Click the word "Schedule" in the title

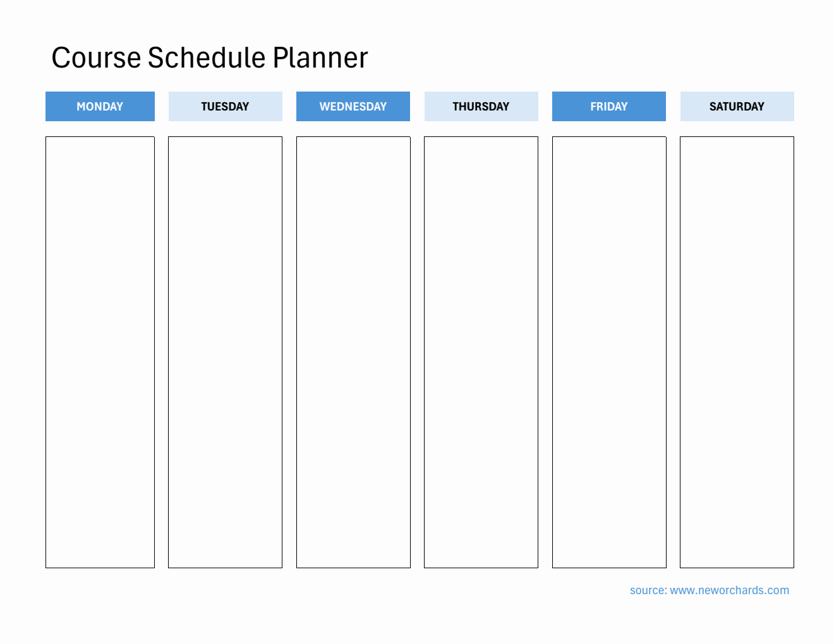coord(207,58)
